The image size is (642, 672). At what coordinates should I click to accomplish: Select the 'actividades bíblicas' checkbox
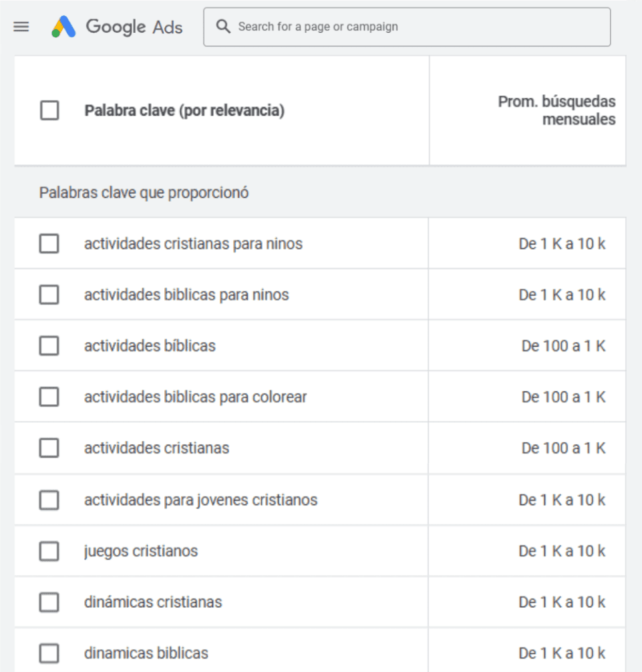(49, 346)
